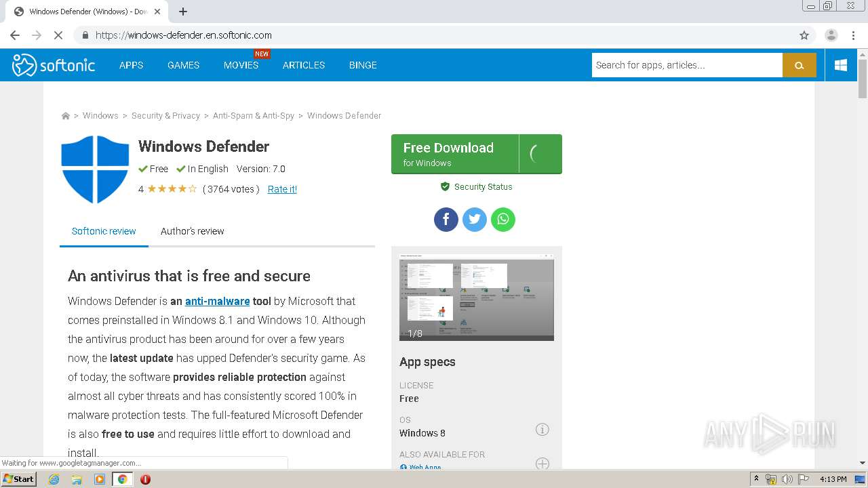Open the GAMES menu
868x488 pixels.
click(184, 65)
